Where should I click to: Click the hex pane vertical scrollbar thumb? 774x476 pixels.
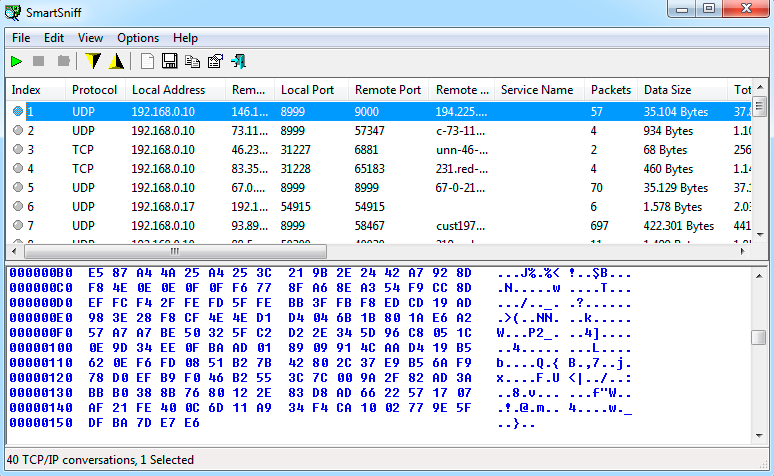tap(759, 338)
